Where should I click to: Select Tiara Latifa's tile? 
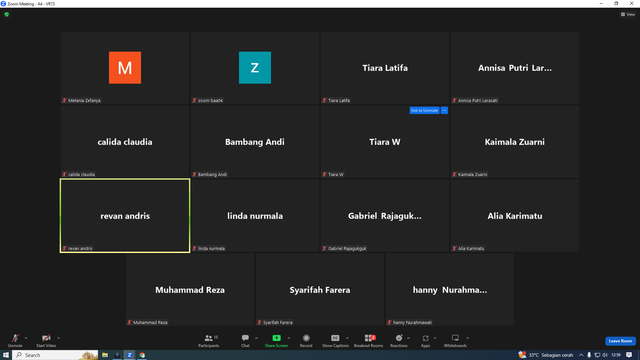click(x=384, y=68)
